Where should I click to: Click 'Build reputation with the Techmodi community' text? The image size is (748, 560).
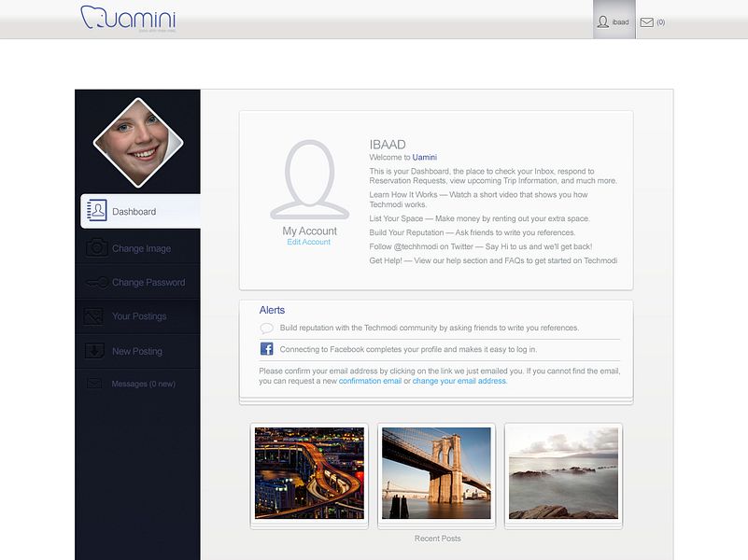[430, 328]
